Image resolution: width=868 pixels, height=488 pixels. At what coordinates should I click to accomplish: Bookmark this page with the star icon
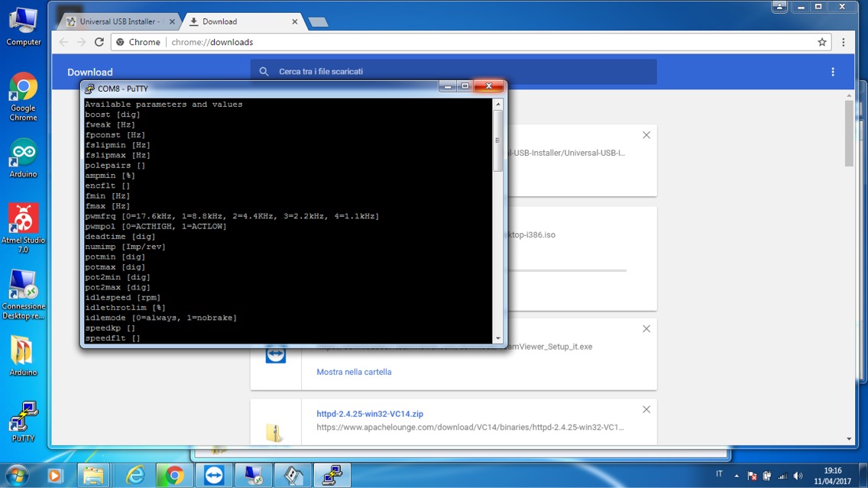point(822,42)
